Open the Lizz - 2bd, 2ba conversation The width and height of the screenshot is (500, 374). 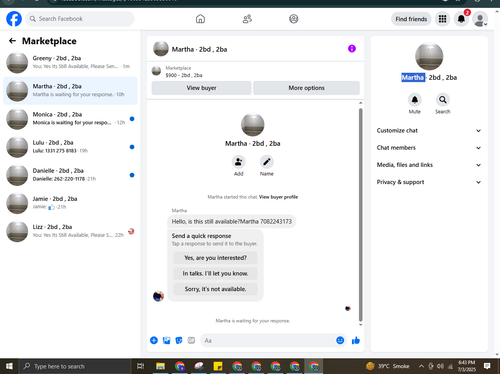[x=70, y=231]
